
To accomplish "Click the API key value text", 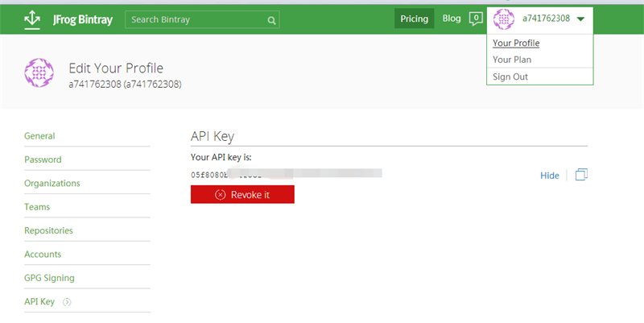I will coord(287,174).
